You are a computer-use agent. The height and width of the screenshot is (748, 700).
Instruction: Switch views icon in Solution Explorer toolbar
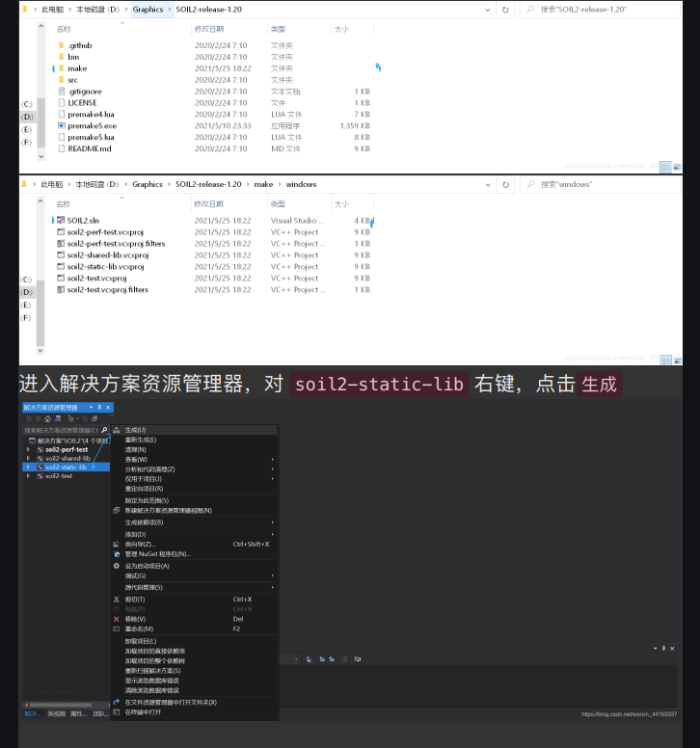(x=57, y=419)
